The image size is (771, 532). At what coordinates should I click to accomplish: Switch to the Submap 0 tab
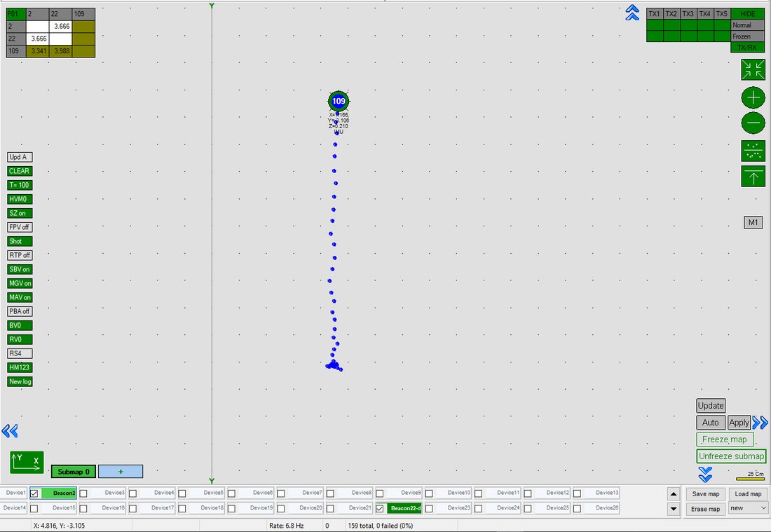click(x=74, y=472)
